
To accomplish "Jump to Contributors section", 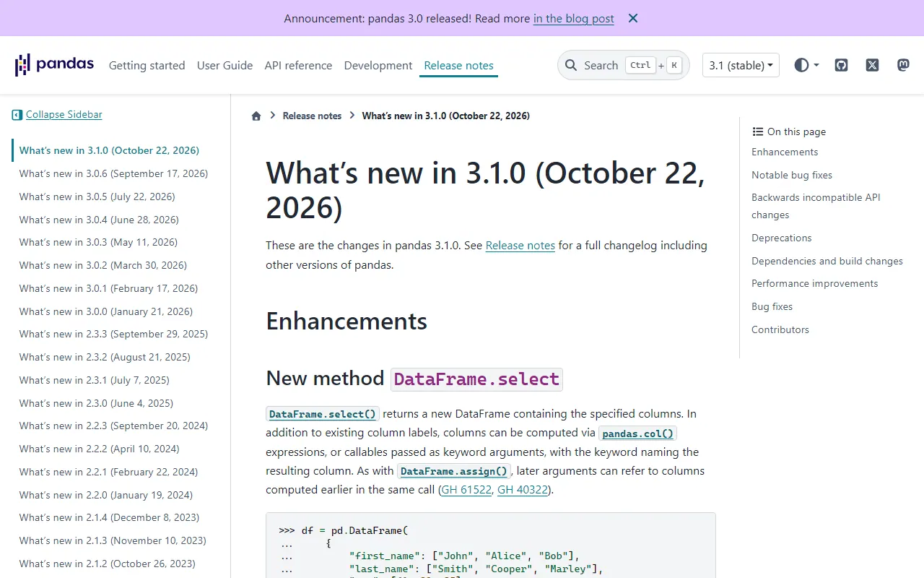I will (780, 329).
